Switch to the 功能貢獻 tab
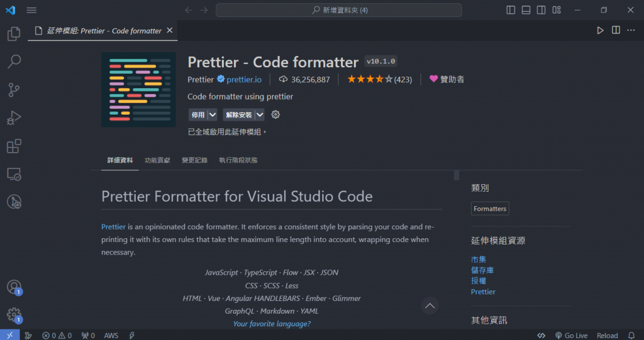644x340 pixels. tap(157, 160)
